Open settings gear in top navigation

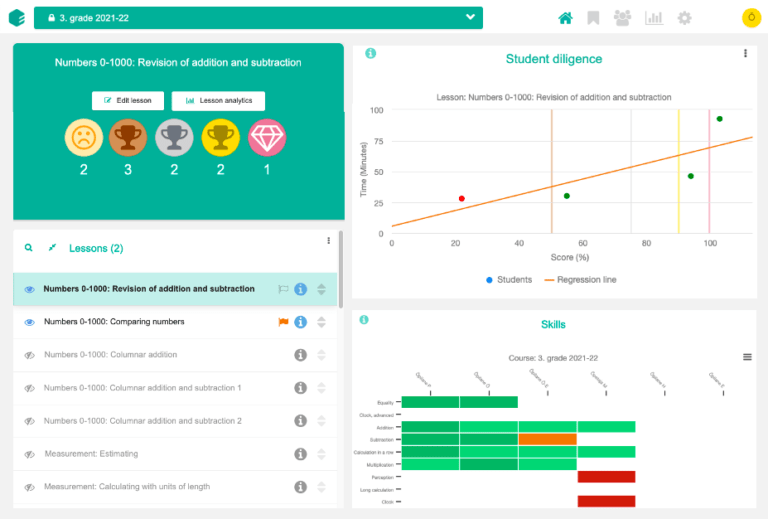pyautogui.click(x=684, y=18)
